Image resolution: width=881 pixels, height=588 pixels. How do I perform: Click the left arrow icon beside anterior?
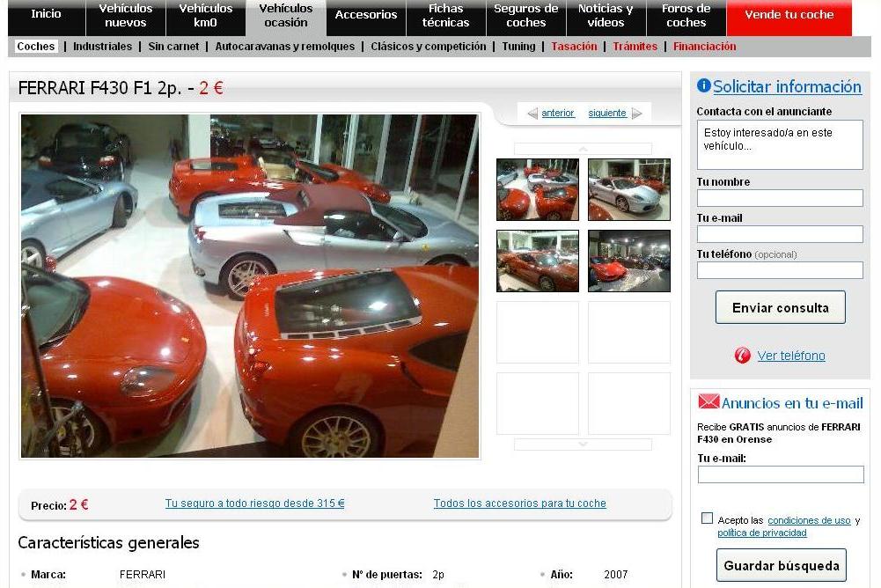[x=532, y=114]
